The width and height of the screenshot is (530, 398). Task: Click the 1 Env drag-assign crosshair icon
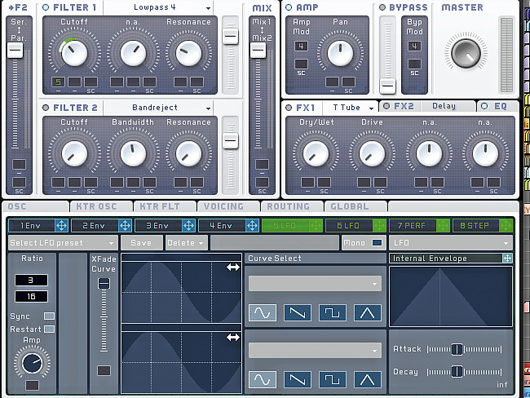click(x=62, y=226)
